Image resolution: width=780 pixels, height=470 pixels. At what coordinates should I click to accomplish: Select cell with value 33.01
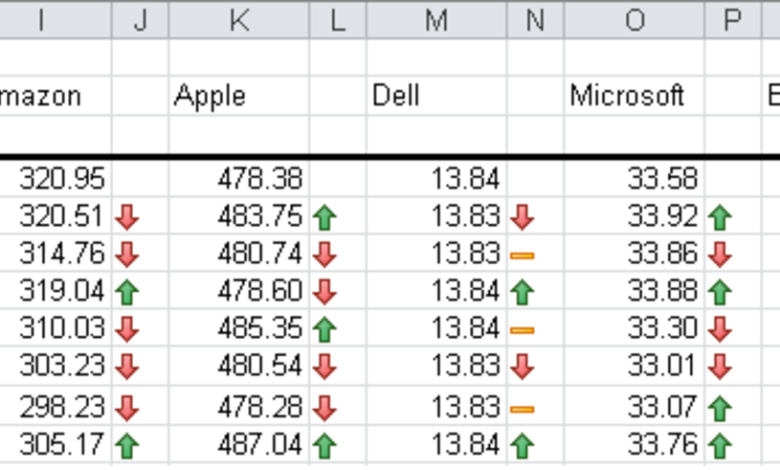[634, 366]
